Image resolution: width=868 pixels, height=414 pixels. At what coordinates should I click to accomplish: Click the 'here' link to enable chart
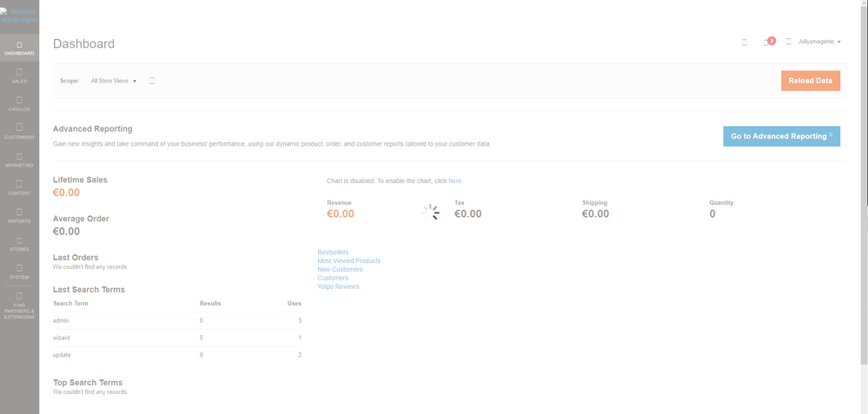tap(455, 181)
